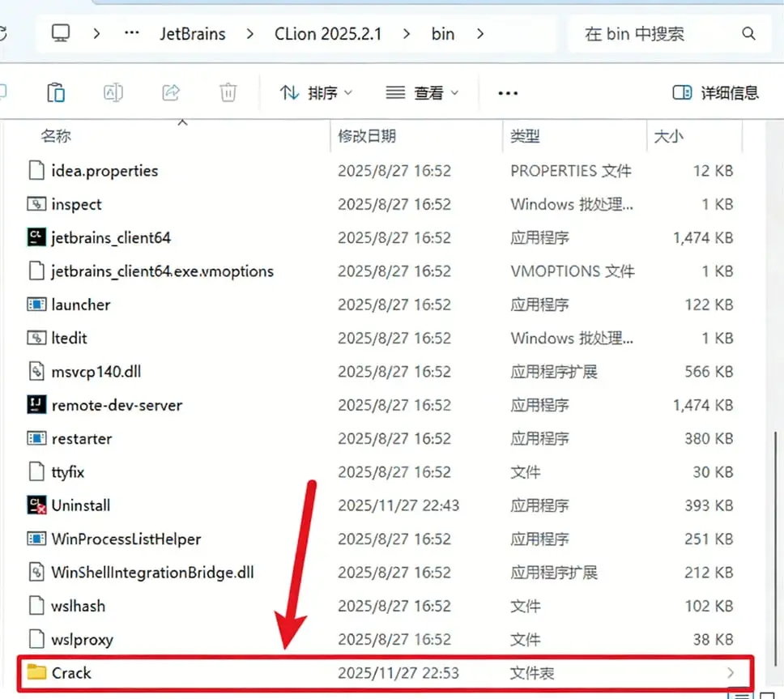The height and width of the screenshot is (699, 784).
Task: Click the delete trash icon
Action: click(228, 92)
